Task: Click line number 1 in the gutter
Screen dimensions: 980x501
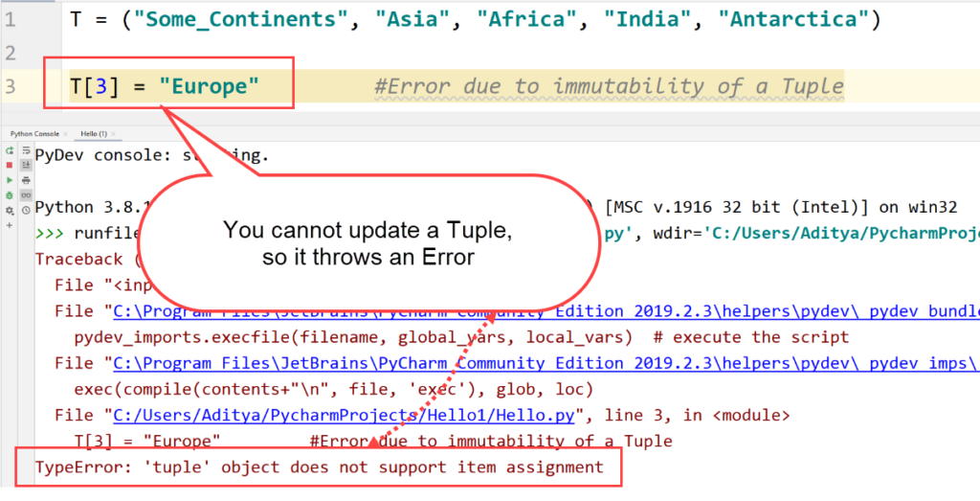Action: pos(10,20)
